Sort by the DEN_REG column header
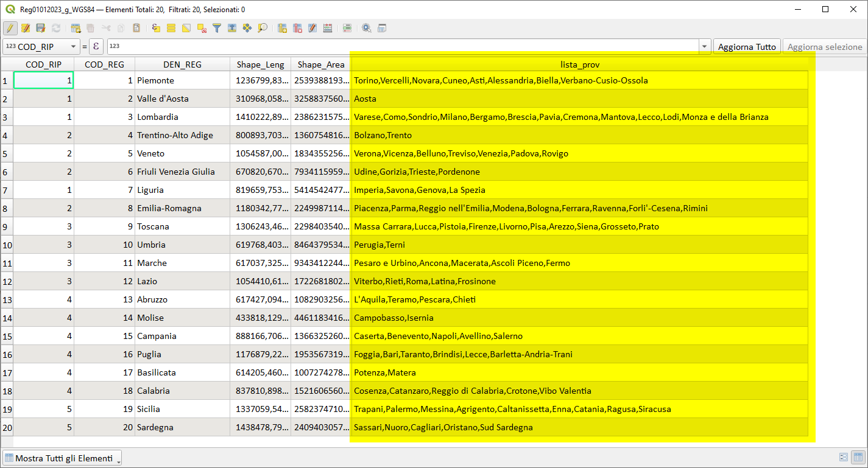The image size is (868, 468). [182, 65]
